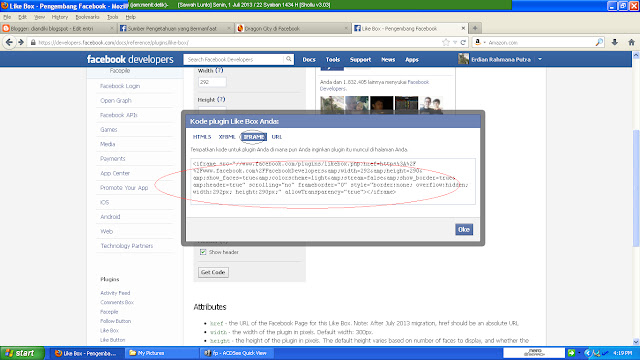Click Erdian Rahmana Putra profile picture
Image resolution: width=640 pixels, height=360 pixels.
click(x=463, y=59)
